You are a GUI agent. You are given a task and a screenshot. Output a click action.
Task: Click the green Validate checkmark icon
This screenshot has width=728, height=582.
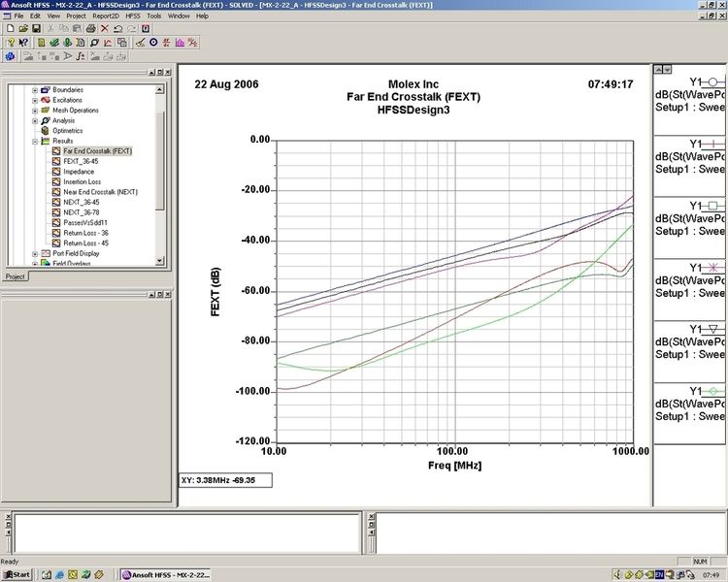(54, 43)
